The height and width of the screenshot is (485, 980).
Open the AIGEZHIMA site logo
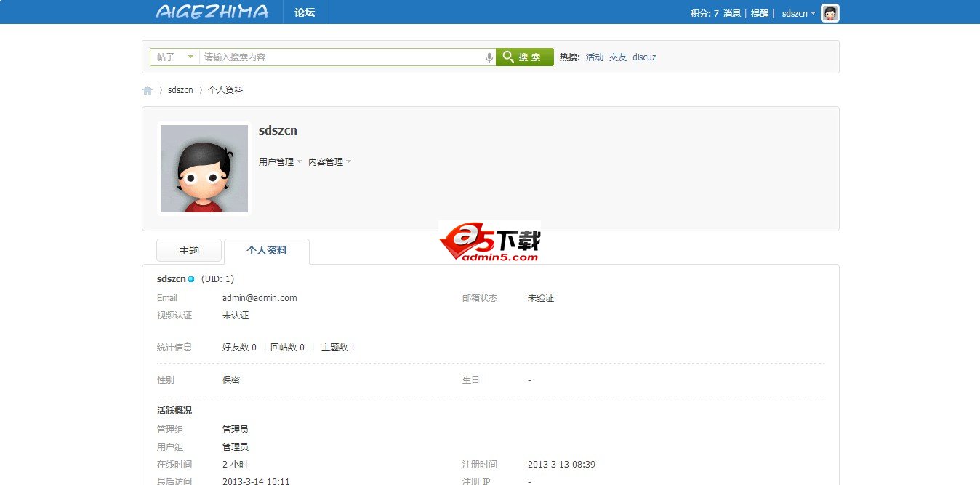[212, 12]
